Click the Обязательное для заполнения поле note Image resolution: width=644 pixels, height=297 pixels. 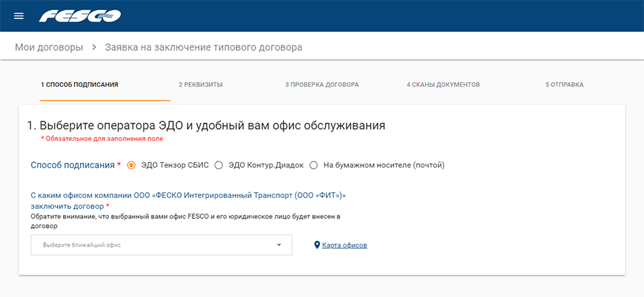[102, 139]
